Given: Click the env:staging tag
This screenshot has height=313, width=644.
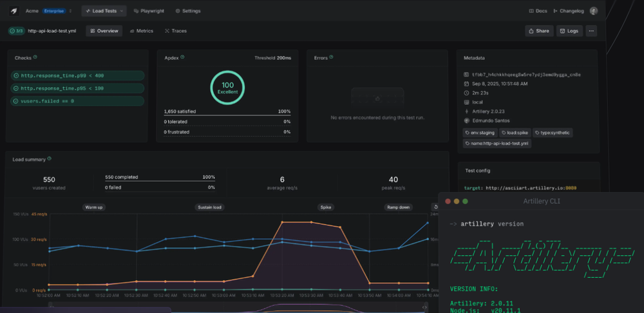Looking at the screenshot, I should point(480,133).
